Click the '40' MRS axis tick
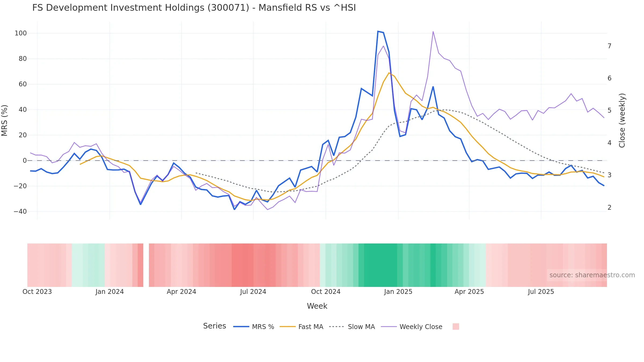644x362 pixels. [23, 110]
